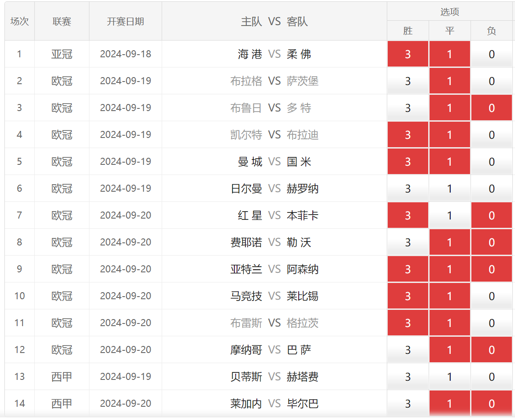Click away team name 本菲卡
The image size is (515, 420).
(303, 215)
